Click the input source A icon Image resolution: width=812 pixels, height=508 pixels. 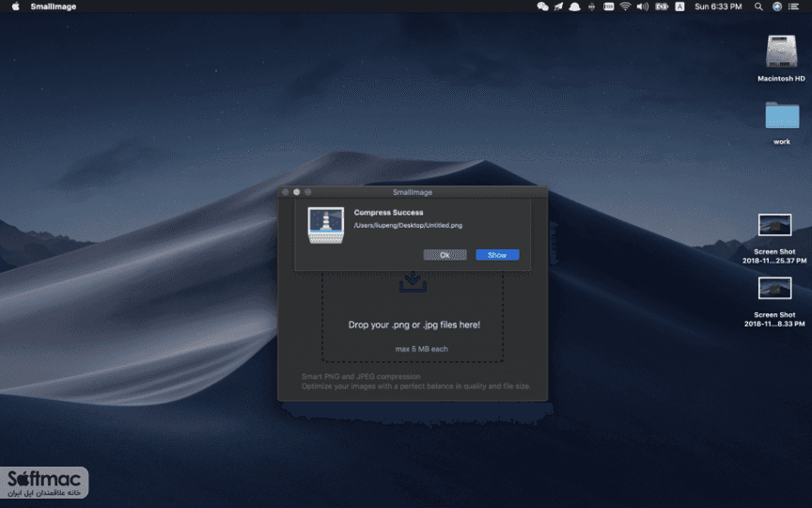click(679, 7)
